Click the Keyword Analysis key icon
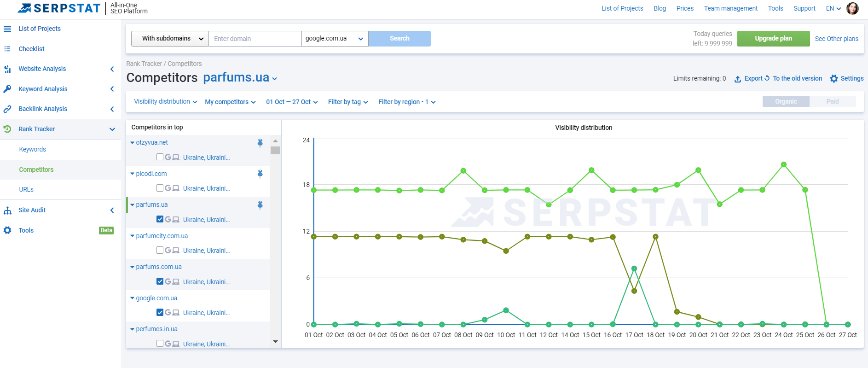 (7, 89)
